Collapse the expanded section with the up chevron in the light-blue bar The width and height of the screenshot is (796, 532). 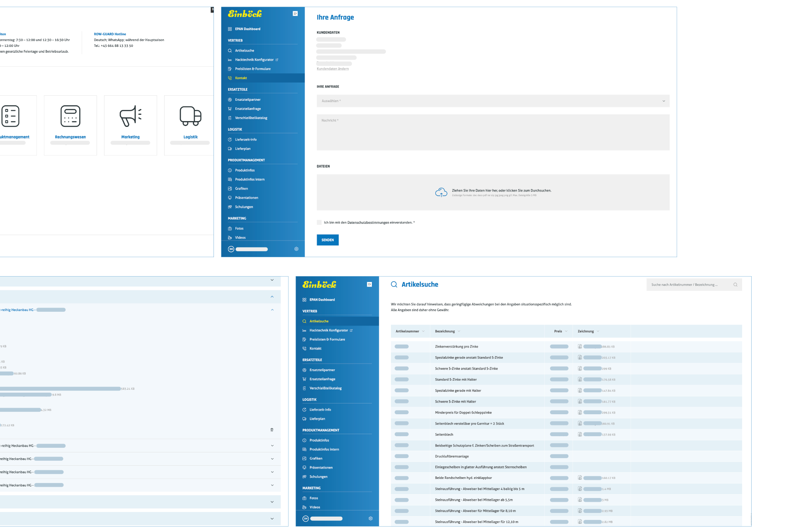click(272, 296)
